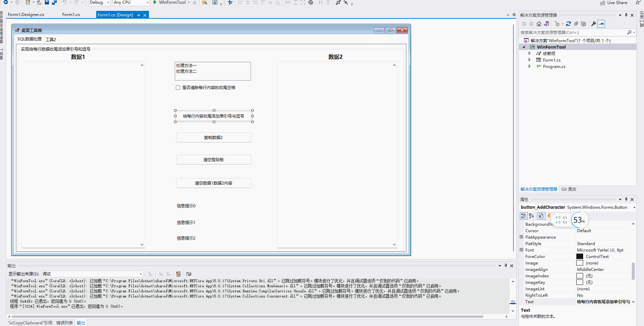This screenshot has width=644, height=326.
Task: Click Pending Changes Filter clock icon
Action: pos(557,24)
